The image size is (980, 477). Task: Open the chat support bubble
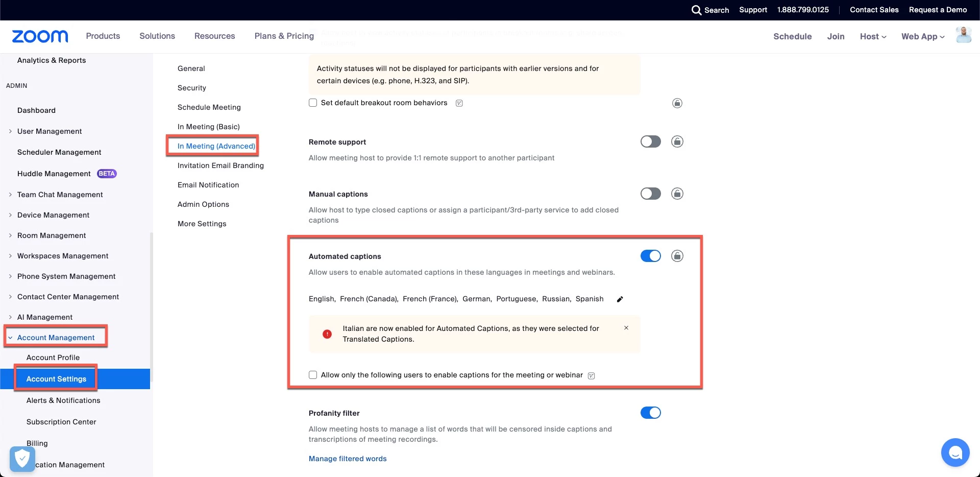point(955,452)
